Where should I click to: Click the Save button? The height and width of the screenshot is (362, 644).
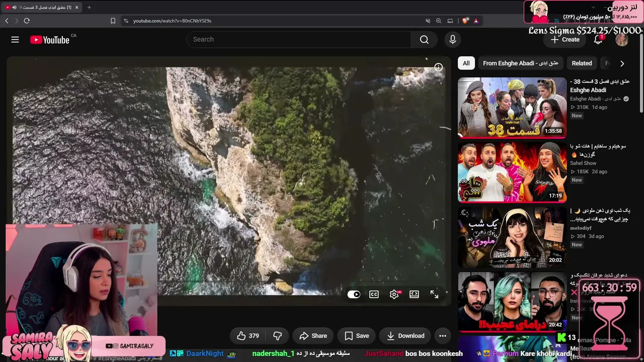tap(357, 336)
